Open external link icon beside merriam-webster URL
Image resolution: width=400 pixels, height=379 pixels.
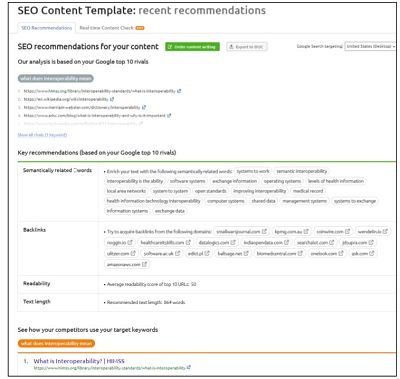pyautogui.click(x=144, y=107)
